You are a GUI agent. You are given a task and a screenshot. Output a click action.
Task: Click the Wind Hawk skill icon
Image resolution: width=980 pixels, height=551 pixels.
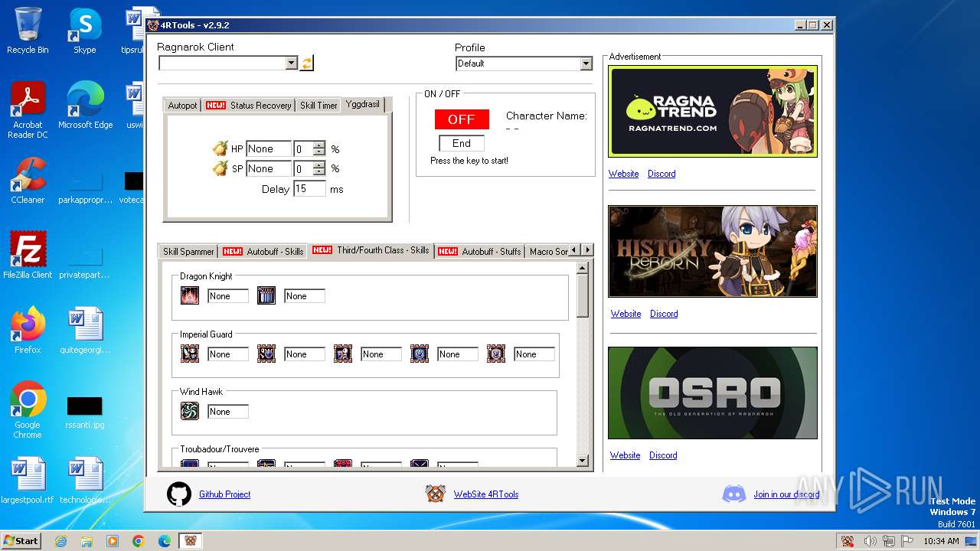pos(190,411)
